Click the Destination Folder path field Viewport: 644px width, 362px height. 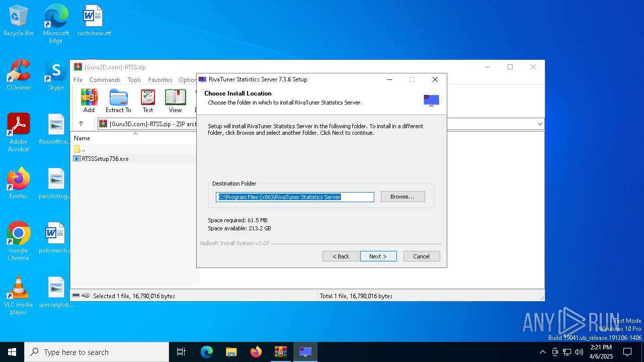coord(295,197)
